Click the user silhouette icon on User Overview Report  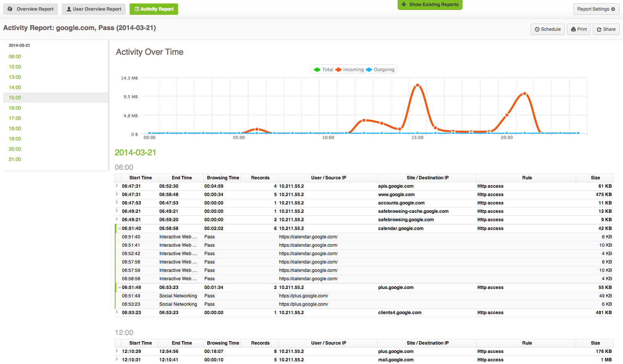69,9
